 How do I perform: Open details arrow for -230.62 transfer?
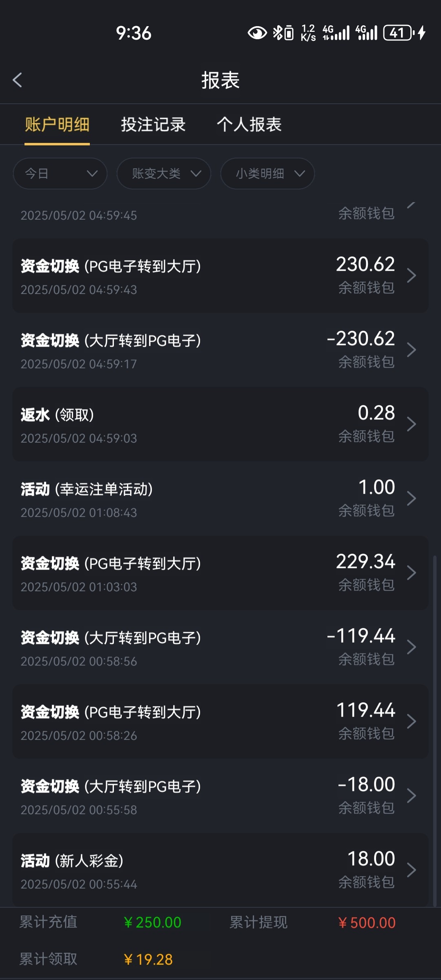[x=411, y=350]
